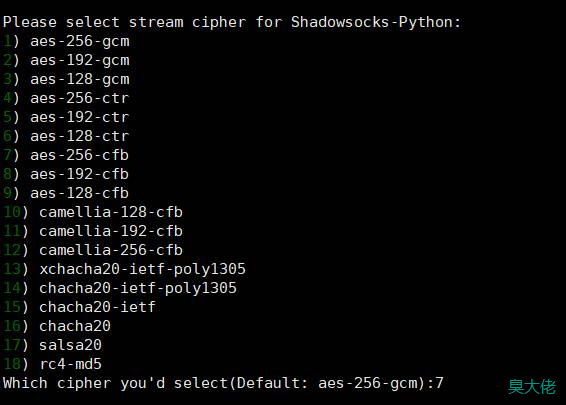Click the cipher prompt input showing 7
The image size is (566, 405).
[439, 383]
